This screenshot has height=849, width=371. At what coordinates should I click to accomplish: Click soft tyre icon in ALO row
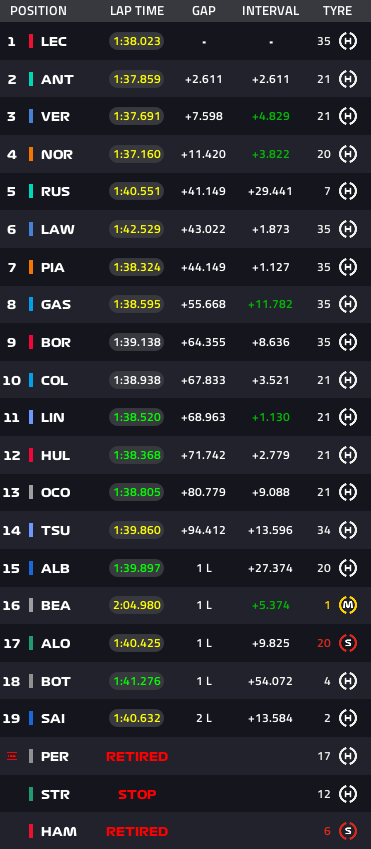(348, 643)
